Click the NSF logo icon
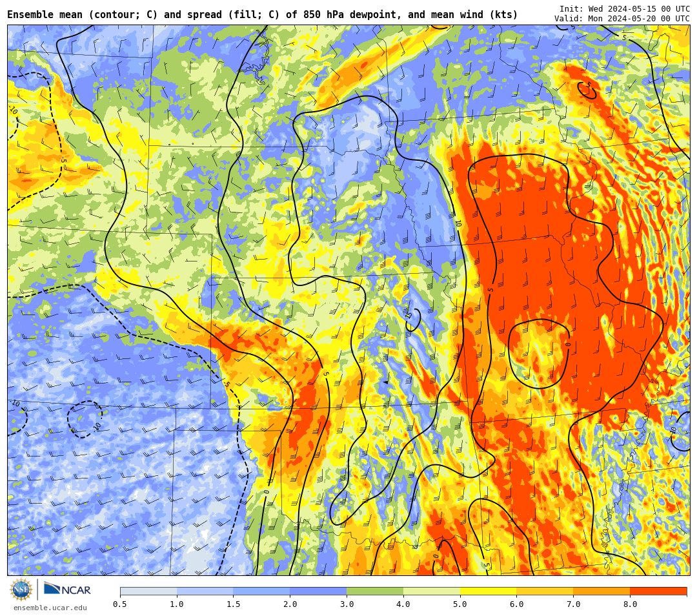 (21, 590)
